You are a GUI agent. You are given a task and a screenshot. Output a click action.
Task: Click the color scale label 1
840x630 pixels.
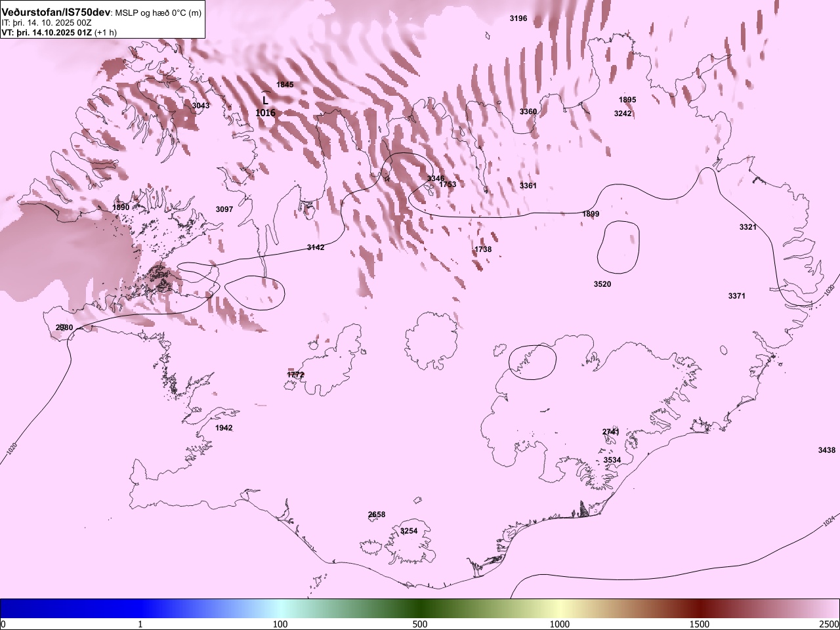click(x=140, y=624)
